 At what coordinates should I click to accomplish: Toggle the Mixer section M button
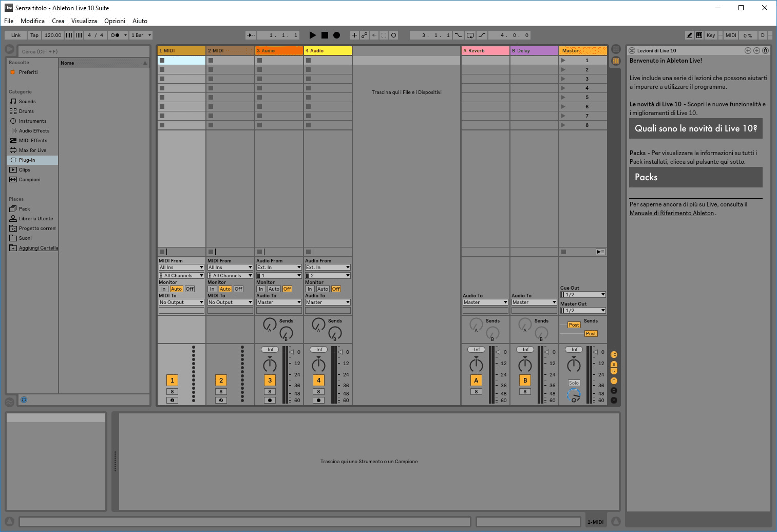[x=614, y=381]
